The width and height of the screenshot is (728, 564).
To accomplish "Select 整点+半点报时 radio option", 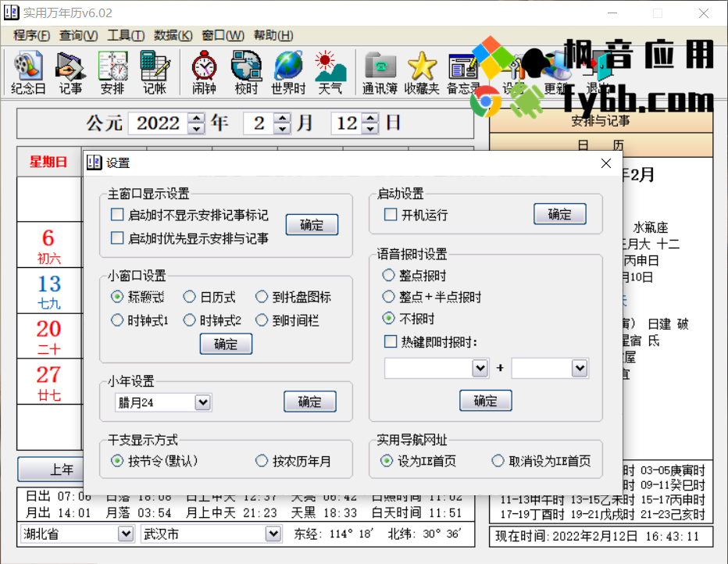I will pyautogui.click(x=389, y=297).
